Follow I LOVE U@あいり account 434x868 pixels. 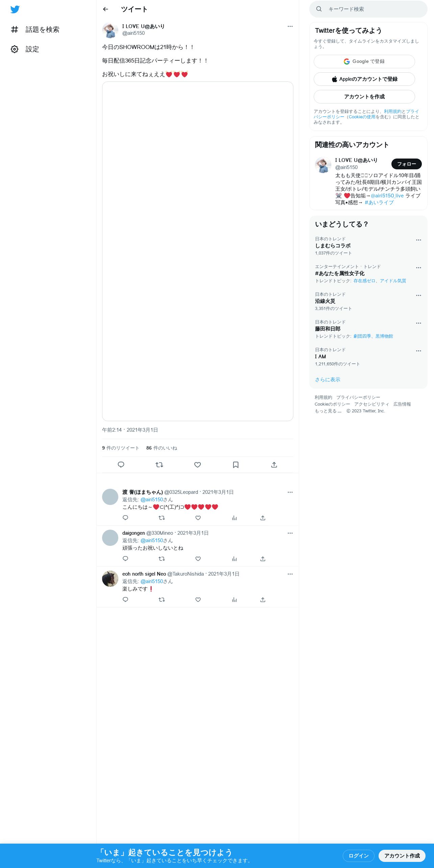(407, 164)
